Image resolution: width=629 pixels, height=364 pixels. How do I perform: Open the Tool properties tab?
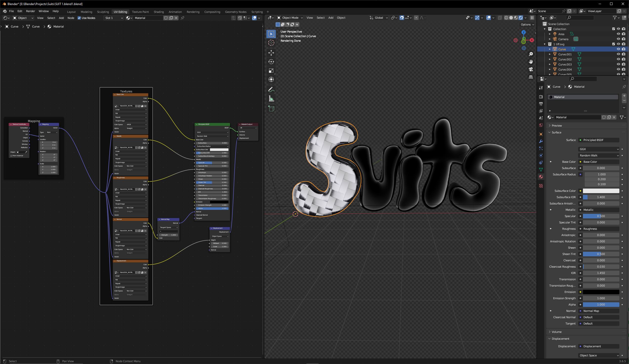[541, 88]
